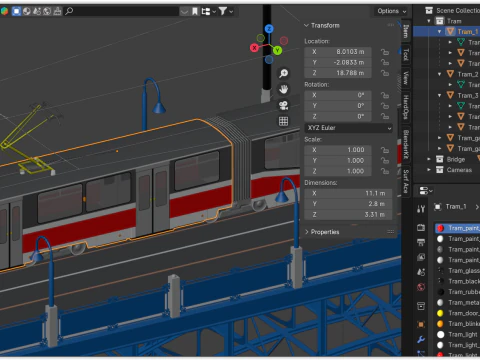Click the Dimensions X value field
480x360 pixels.
coord(348,193)
